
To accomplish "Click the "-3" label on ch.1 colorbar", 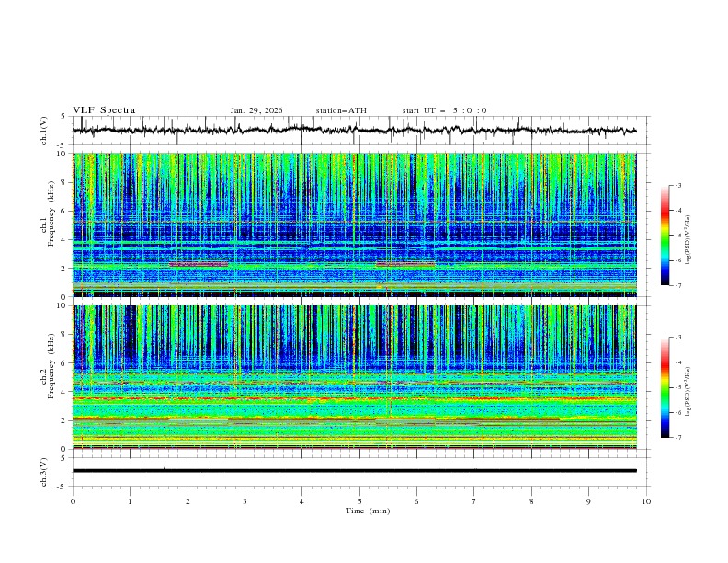I will (x=677, y=185).
